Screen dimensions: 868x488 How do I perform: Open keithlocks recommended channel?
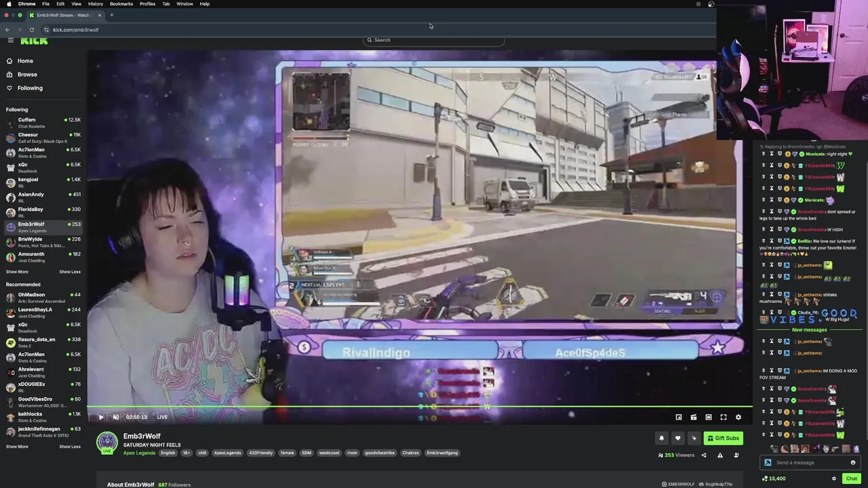pyautogui.click(x=43, y=417)
